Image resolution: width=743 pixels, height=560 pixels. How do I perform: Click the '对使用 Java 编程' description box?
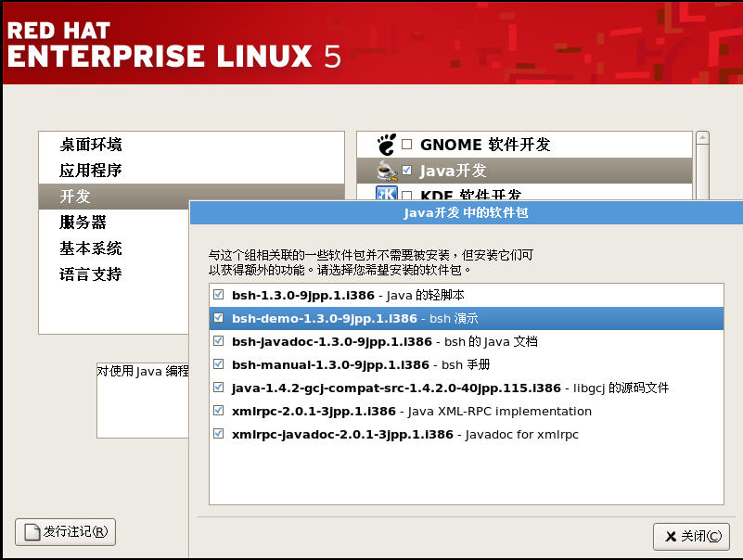point(143,401)
